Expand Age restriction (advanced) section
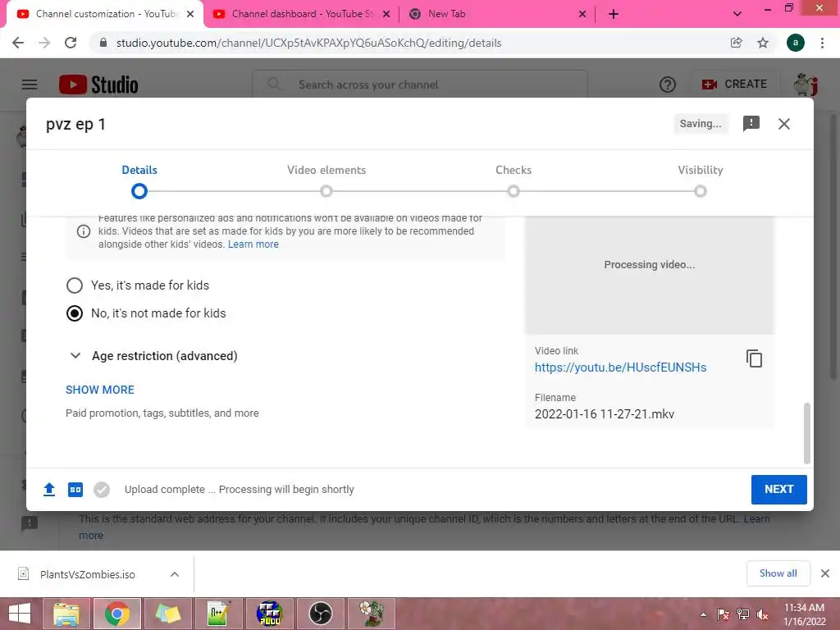 pyautogui.click(x=153, y=356)
